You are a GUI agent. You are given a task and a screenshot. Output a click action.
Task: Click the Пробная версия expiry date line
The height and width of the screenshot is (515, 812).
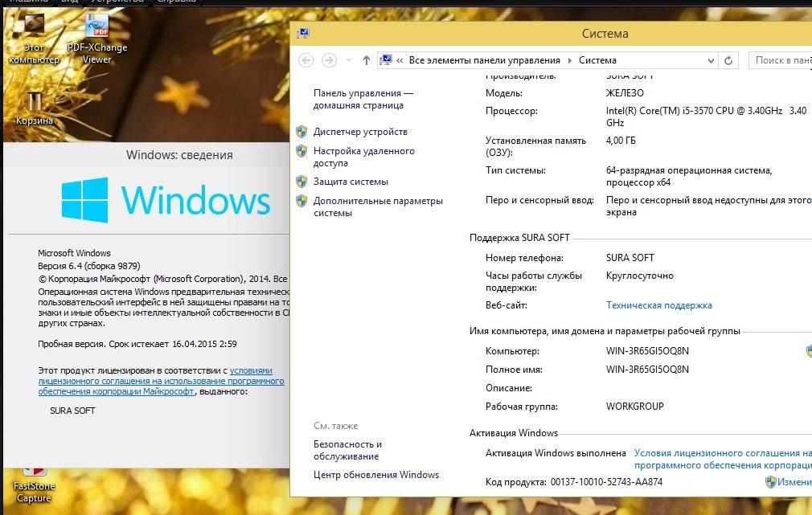tap(137, 344)
